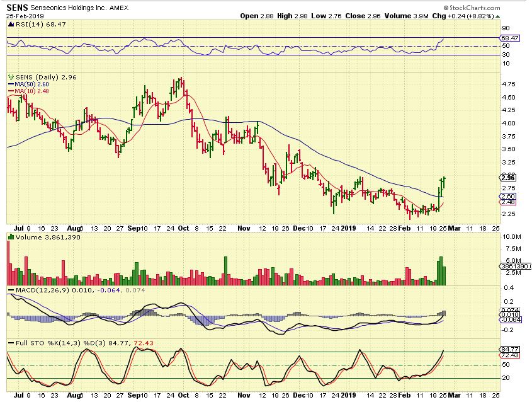Click the Close 2.96 header value
Image resolution: width=532 pixels, height=402 pixels.
(363, 16)
